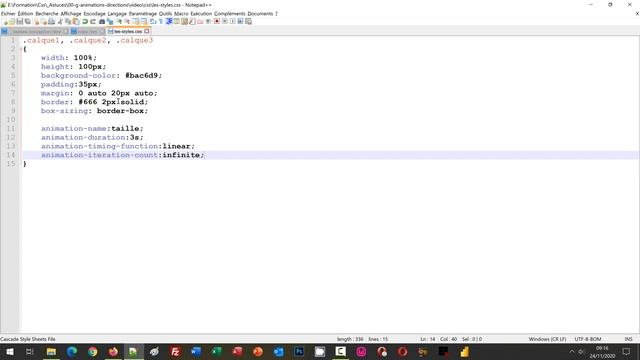Image resolution: width=640 pixels, height=360 pixels.
Task: Click inside line 14 animation-iteration-count
Action: point(122,155)
